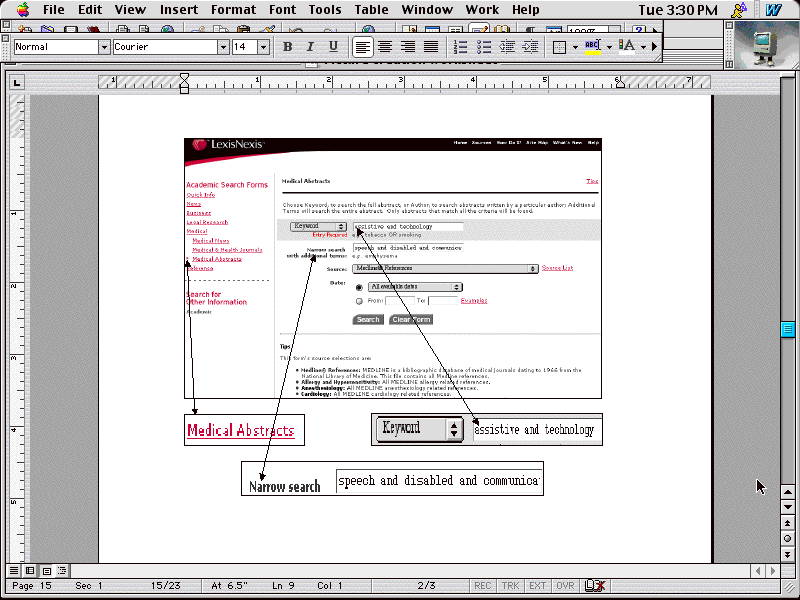Align text left

pos(362,47)
